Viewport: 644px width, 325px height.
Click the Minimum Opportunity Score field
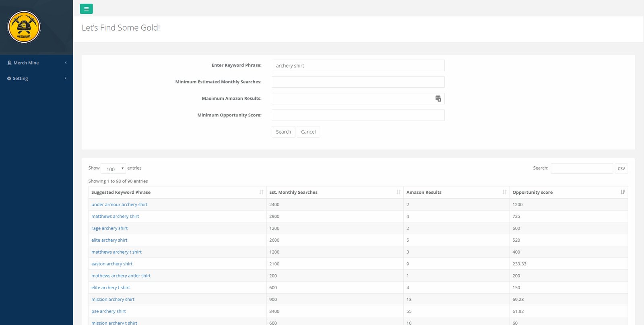click(x=358, y=116)
